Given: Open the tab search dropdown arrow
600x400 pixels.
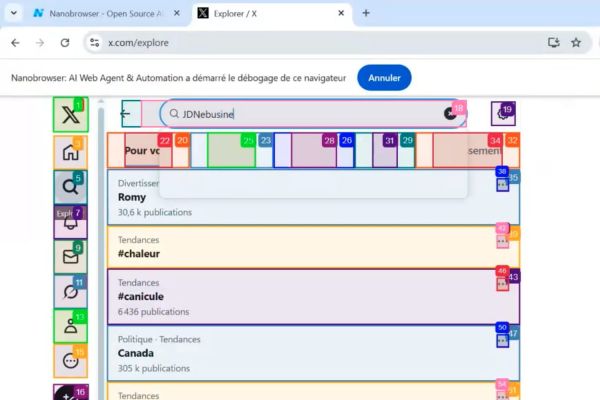Looking at the screenshot, I should pos(14,13).
